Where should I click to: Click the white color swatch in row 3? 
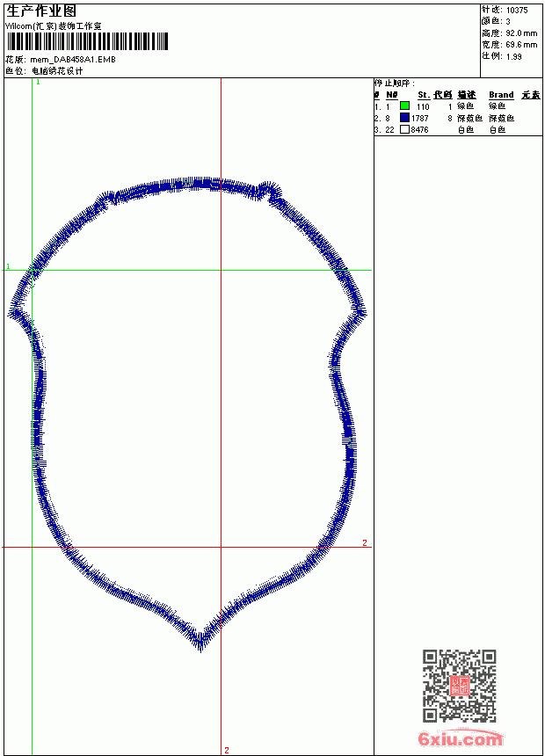(x=404, y=129)
